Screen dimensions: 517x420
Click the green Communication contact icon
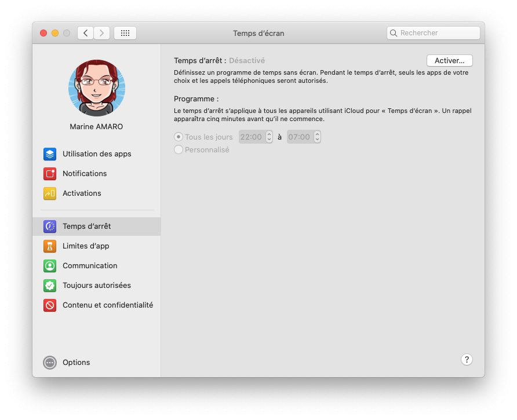click(50, 266)
